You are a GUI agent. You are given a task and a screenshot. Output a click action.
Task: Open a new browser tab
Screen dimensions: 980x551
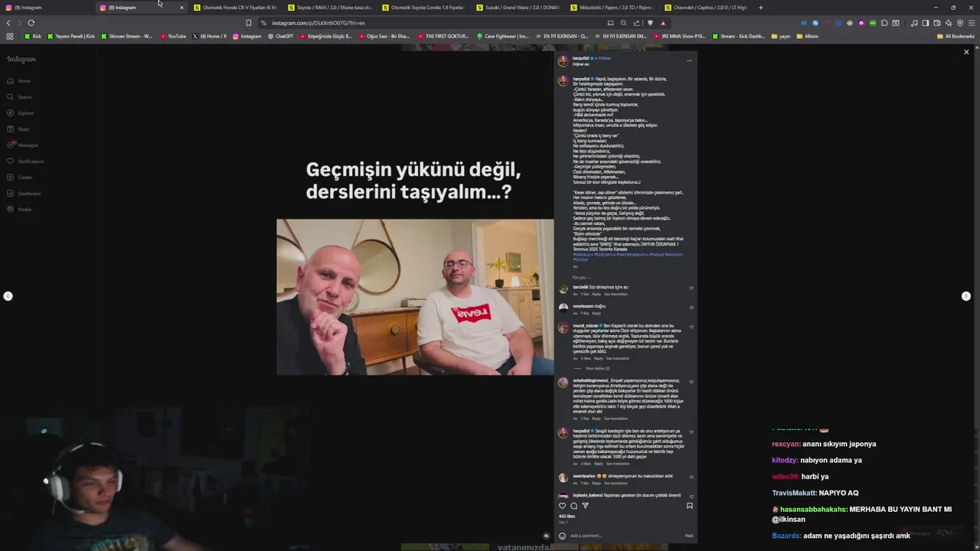pos(761,8)
